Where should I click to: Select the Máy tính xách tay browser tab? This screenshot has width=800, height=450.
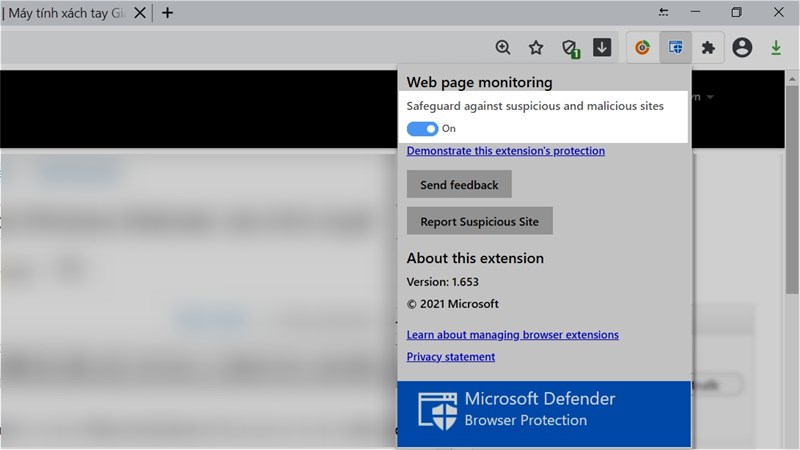point(65,13)
